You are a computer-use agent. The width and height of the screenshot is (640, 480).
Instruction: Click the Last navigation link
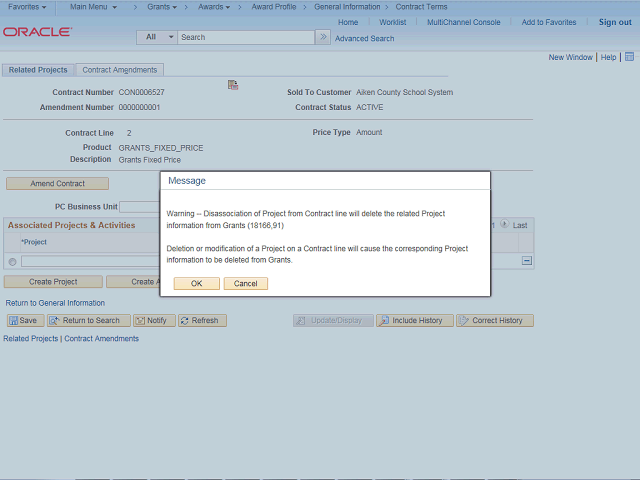(520, 225)
